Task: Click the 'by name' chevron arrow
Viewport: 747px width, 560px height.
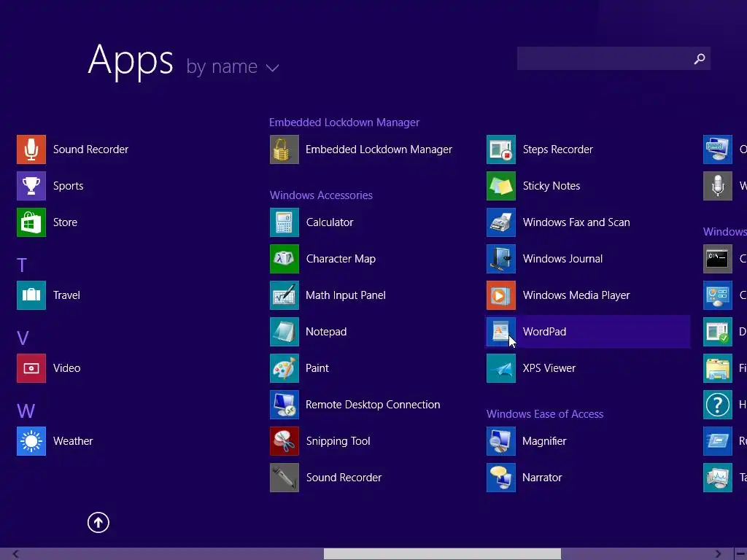Action: click(272, 68)
